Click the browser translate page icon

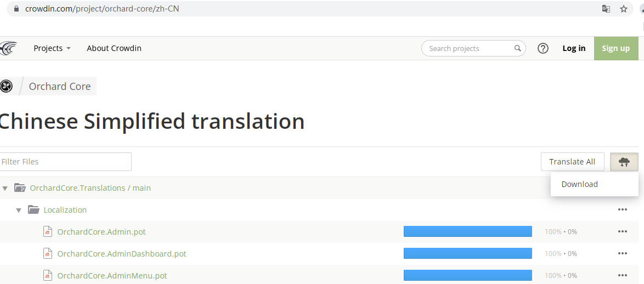point(606,9)
